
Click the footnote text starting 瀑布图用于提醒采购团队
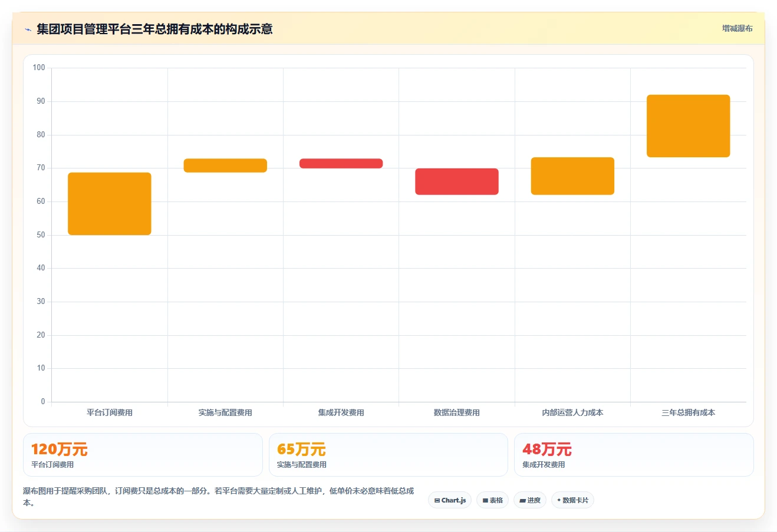(x=219, y=497)
